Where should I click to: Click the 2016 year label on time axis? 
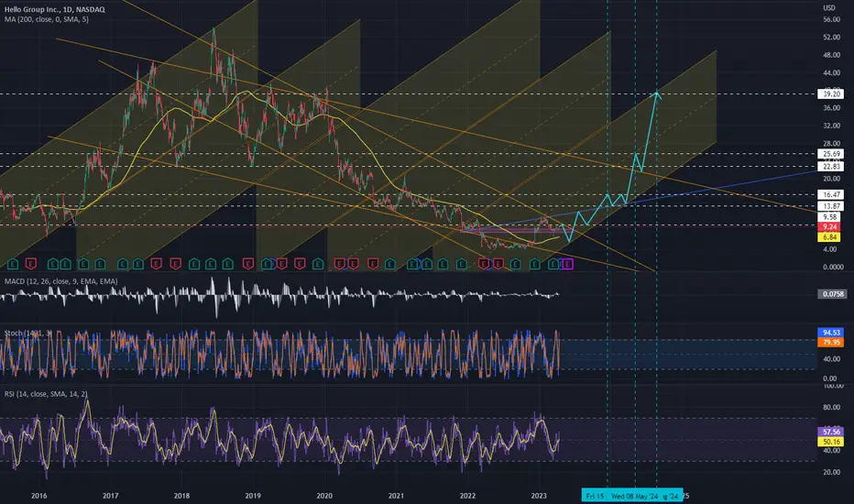tap(38, 496)
